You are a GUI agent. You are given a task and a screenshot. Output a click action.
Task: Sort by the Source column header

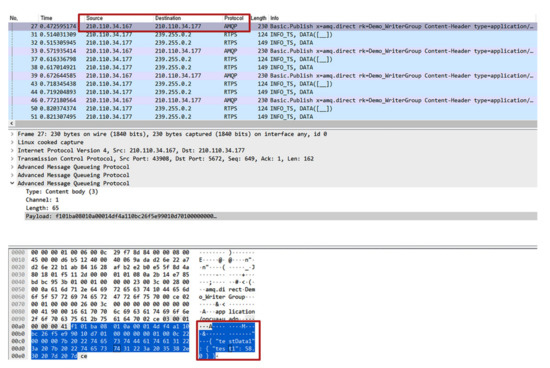click(94, 18)
